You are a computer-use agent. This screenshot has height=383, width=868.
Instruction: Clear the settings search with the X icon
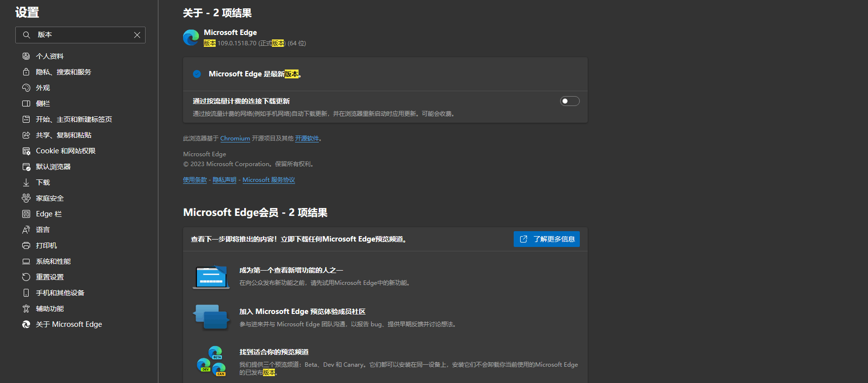pyautogui.click(x=137, y=35)
